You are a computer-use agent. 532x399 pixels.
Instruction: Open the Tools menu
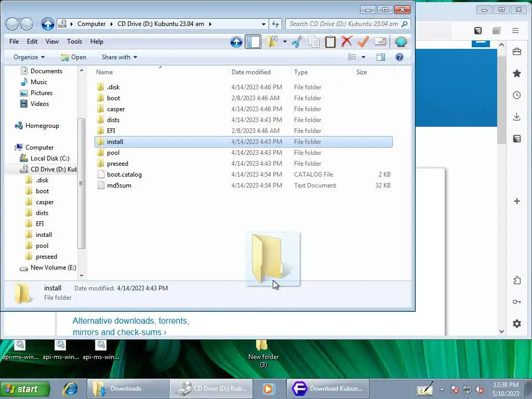(x=74, y=42)
